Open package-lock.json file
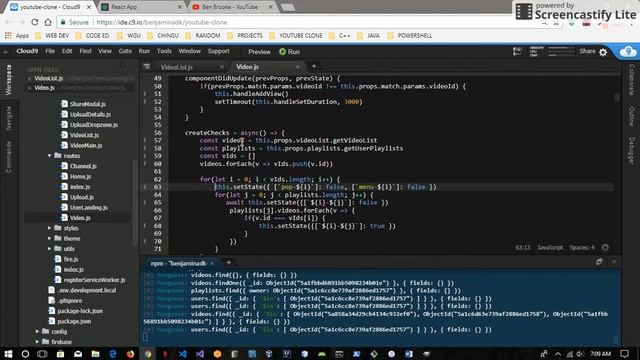This screenshot has width=640, height=360. (x=80, y=311)
